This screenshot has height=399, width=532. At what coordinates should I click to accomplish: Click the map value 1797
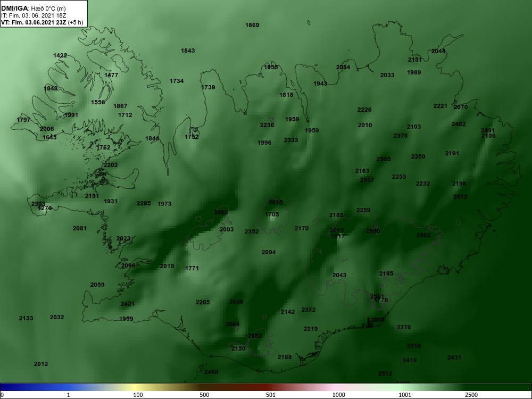23,120
